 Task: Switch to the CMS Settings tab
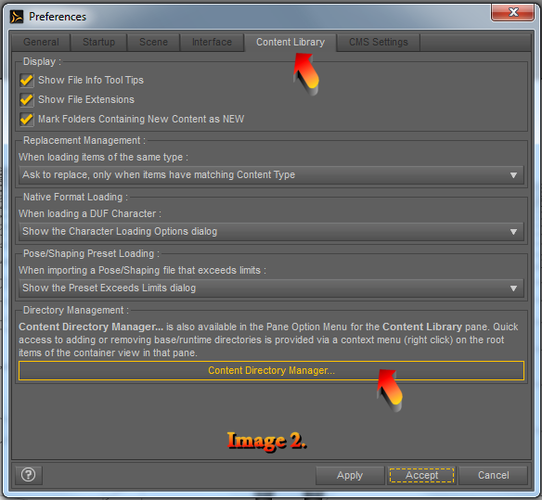[379, 42]
